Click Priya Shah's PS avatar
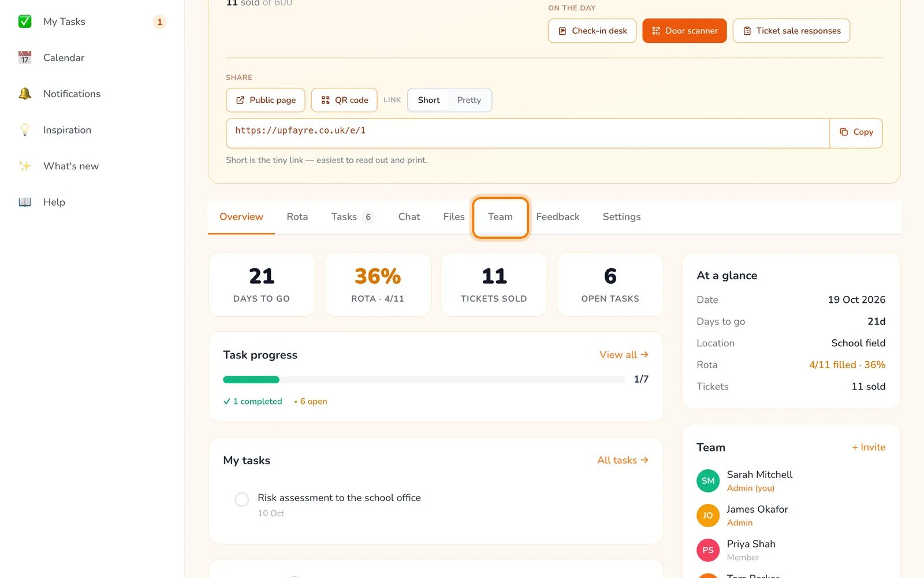This screenshot has height=578, width=924. (x=708, y=550)
